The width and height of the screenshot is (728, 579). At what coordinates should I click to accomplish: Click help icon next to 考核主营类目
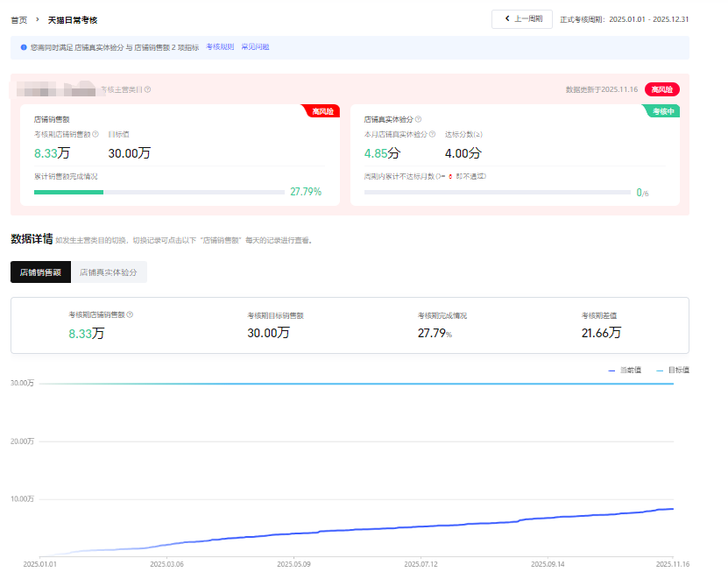pyautogui.click(x=147, y=89)
